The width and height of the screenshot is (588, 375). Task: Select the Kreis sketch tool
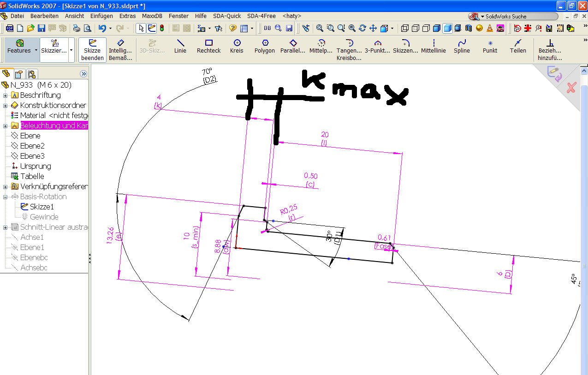[x=237, y=46]
